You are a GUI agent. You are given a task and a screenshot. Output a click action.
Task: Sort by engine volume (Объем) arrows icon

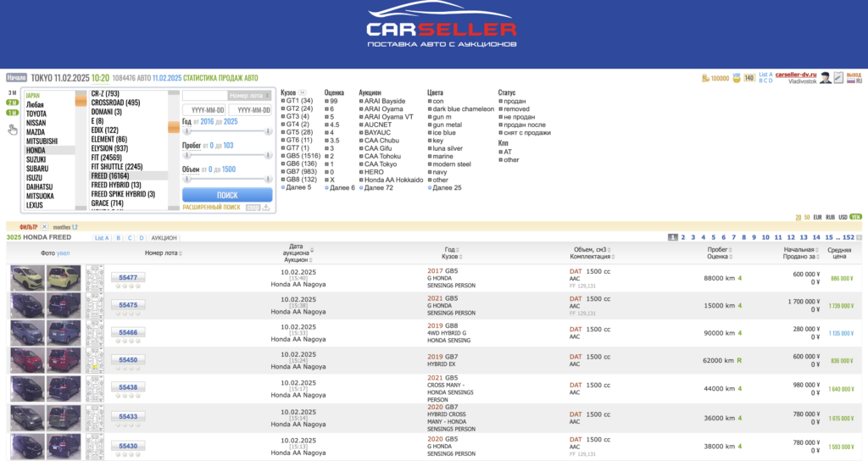click(609, 250)
